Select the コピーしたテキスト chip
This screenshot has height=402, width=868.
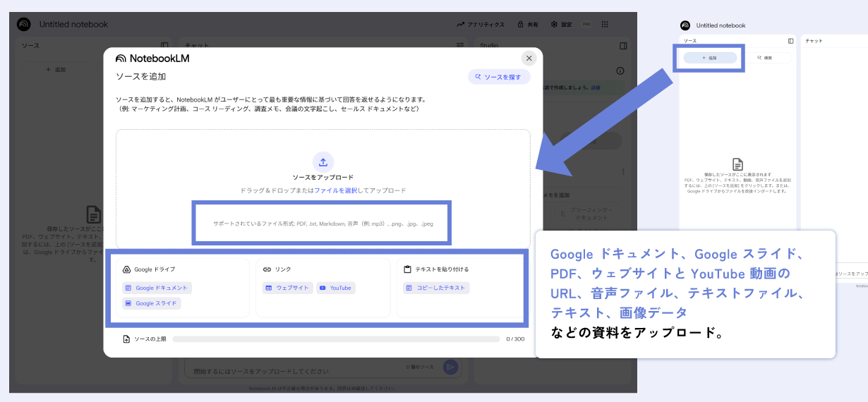436,288
